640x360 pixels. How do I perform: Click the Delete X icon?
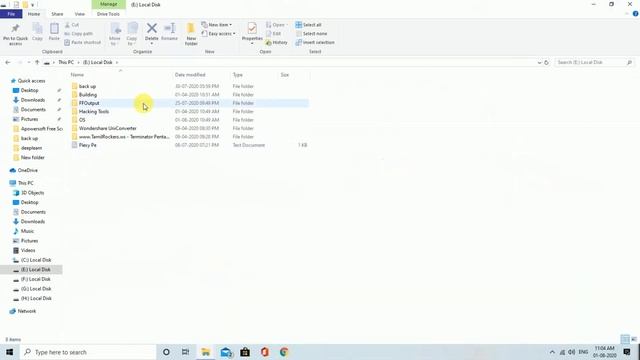pos(151,28)
